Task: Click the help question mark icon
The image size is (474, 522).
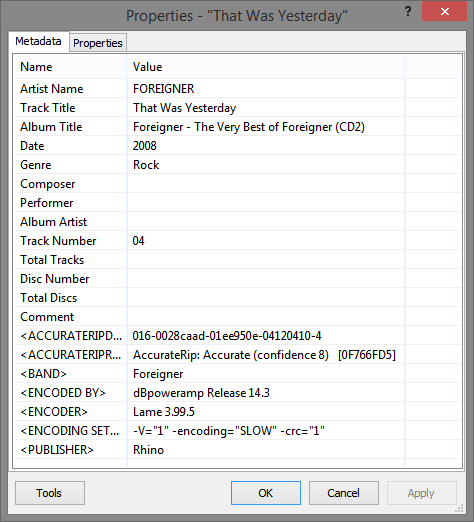Action: click(408, 12)
